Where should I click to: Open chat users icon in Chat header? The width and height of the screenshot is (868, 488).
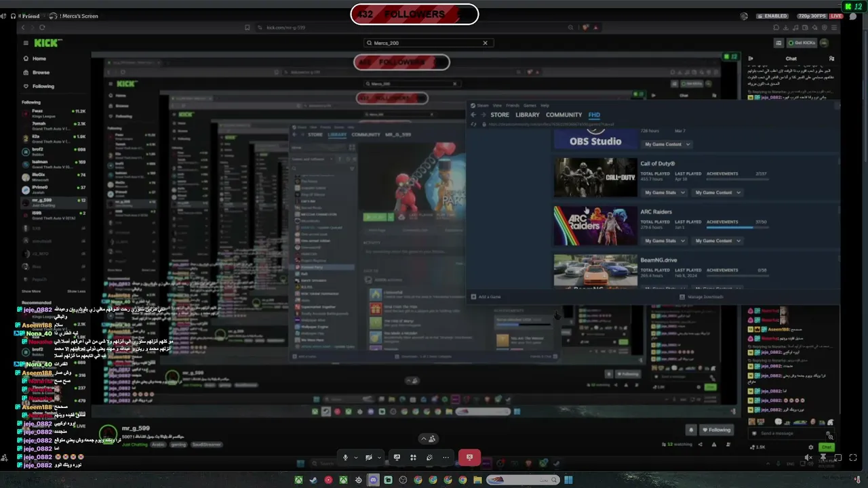click(x=832, y=59)
